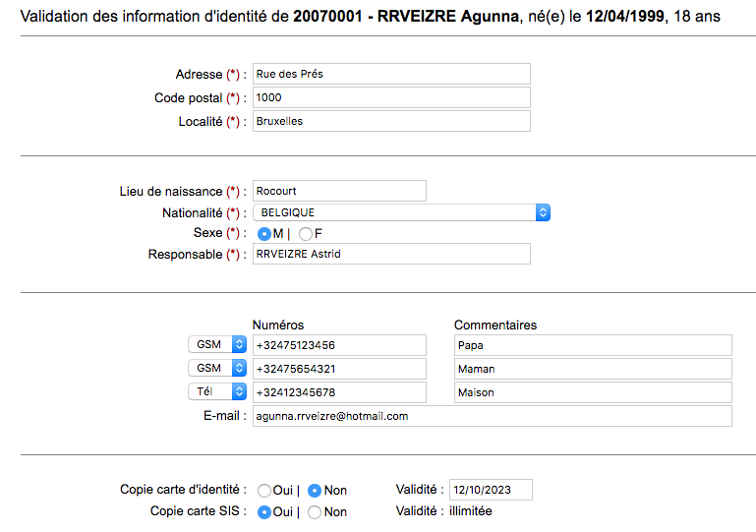Screen dimensions: 756x532
Task: Open the Tél type dropdown for Maison
Action: (x=217, y=392)
